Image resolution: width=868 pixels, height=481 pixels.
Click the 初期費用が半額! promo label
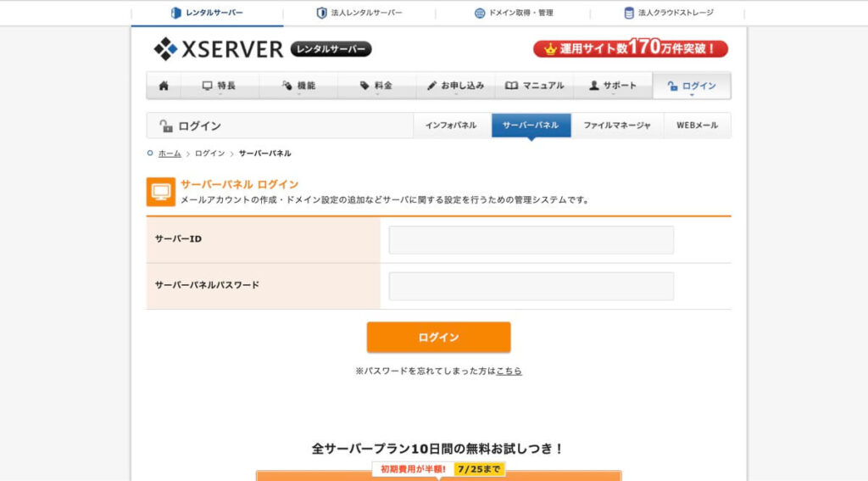pyautogui.click(x=413, y=469)
